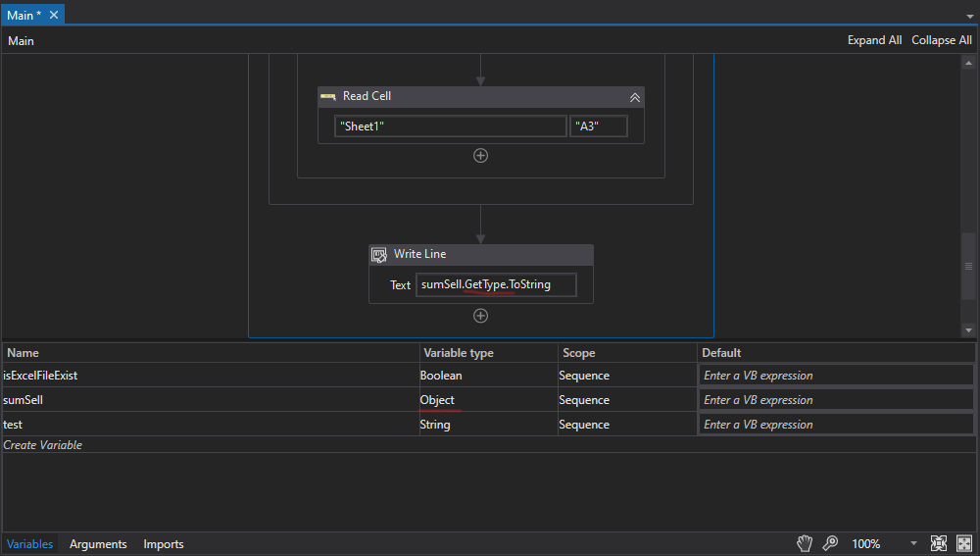Switch to the Imports tab
Image resolution: width=980 pixels, height=556 pixels.
[164, 544]
